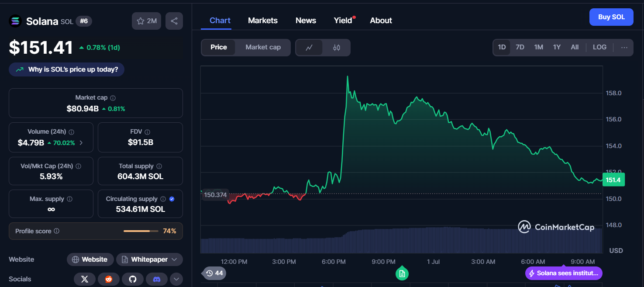Viewport: 644px width, 287px height.
Task: Toggle Market cap chart mode
Action: (x=263, y=47)
